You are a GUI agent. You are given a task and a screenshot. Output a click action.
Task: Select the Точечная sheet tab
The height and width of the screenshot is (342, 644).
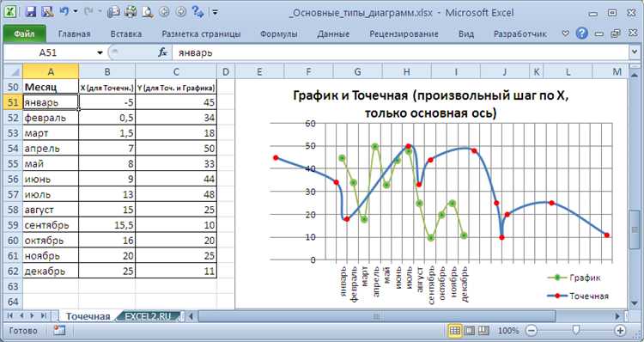click(x=88, y=316)
